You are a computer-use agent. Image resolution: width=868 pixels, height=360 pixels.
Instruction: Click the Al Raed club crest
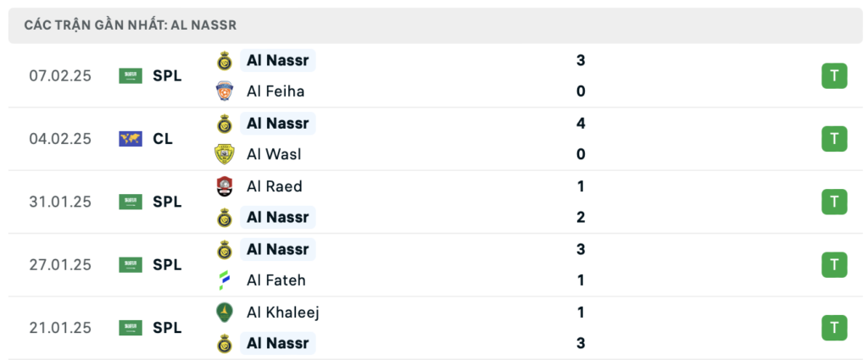click(x=224, y=186)
